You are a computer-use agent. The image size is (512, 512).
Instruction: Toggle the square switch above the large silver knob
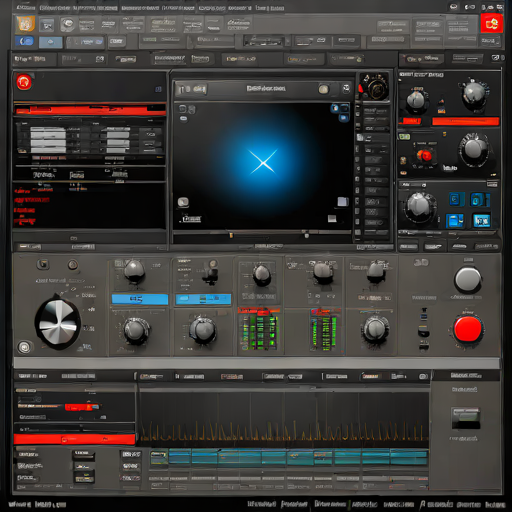(43, 265)
